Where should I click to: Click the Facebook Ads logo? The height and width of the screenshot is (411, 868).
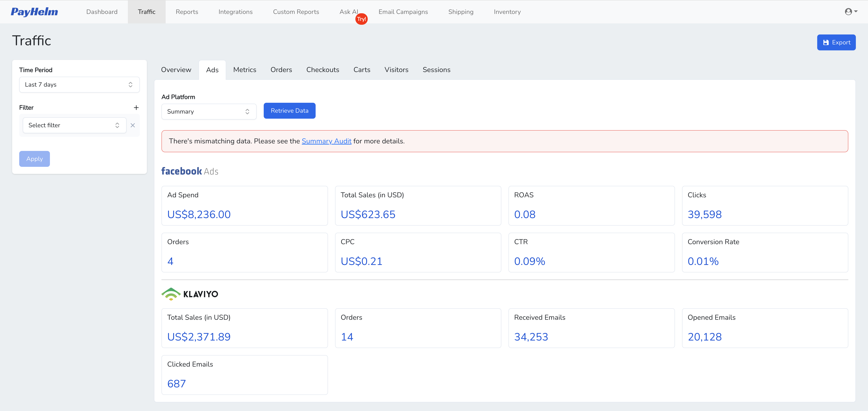[x=182, y=171]
